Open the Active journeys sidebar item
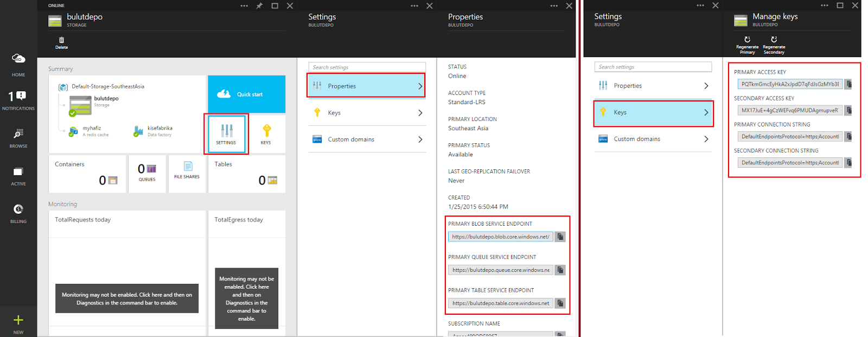The height and width of the screenshot is (337, 868). (x=18, y=176)
